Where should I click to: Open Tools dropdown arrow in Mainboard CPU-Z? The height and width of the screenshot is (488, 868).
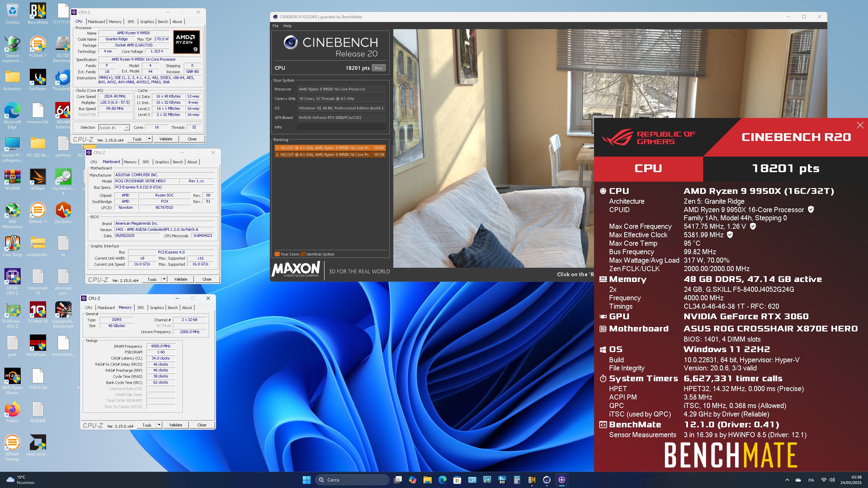click(164, 279)
